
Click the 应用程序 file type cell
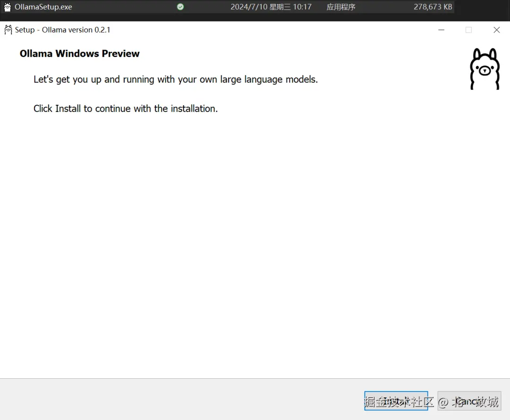pos(341,7)
